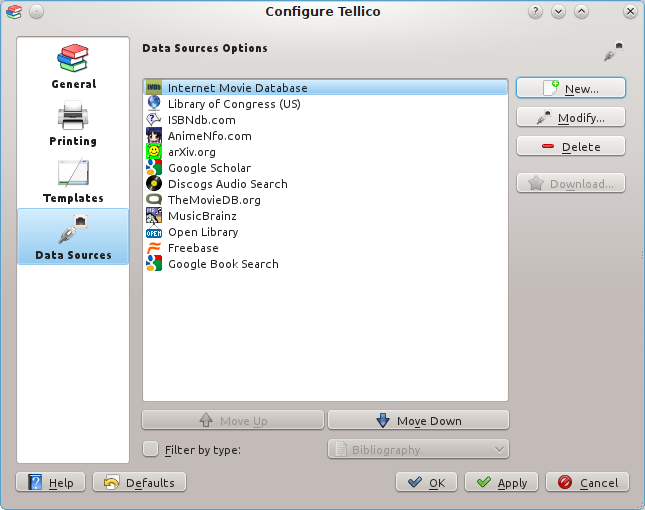The width and height of the screenshot is (645, 510).
Task: Open the Data Sources tab
Action: pos(73,237)
